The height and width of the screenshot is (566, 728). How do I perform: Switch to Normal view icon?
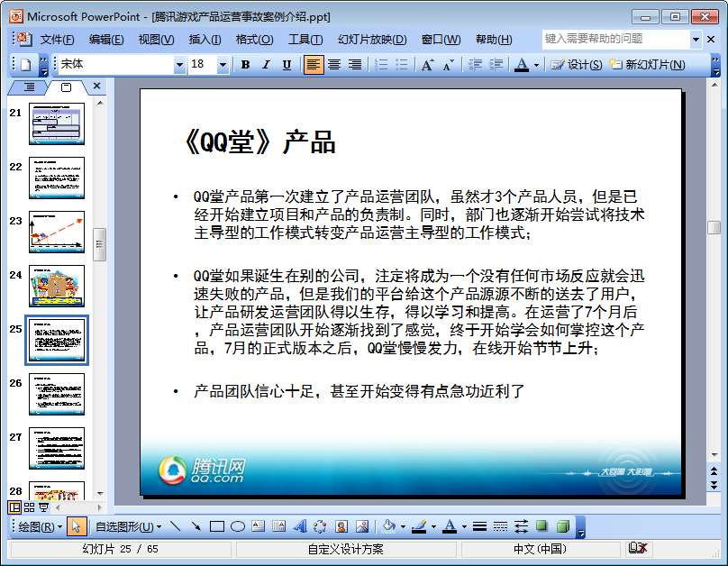pos(14,507)
